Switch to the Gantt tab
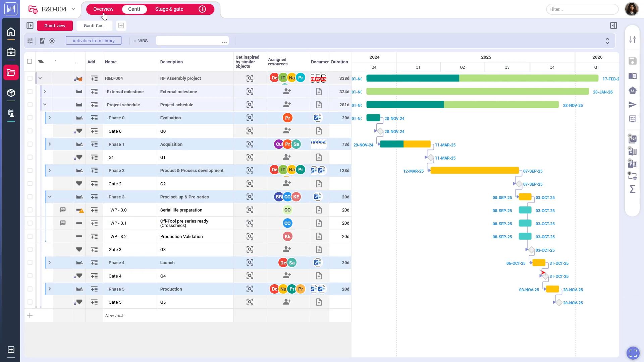The image size is (644, 362). click(x=134, y=9)
